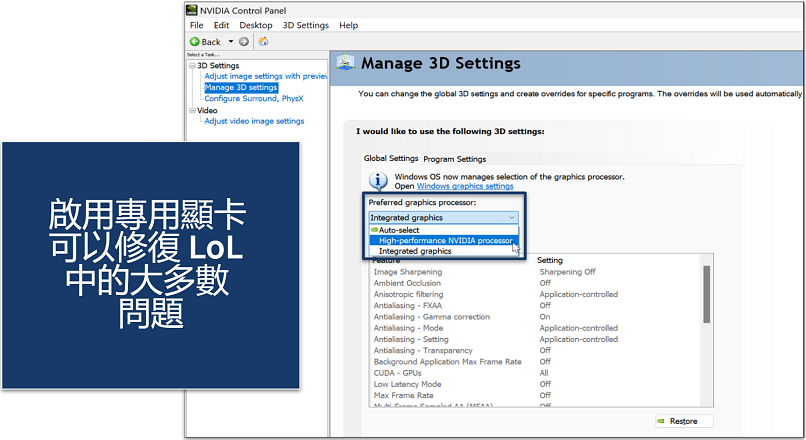Open the Desktop menu
The width and height of the screenshot is (806, 440).
click(256, 25)
